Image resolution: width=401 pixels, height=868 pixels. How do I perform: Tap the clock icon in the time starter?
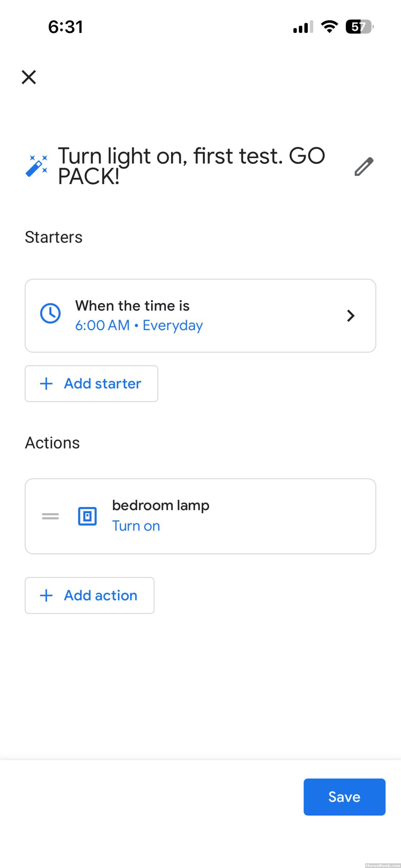(50, 313)
